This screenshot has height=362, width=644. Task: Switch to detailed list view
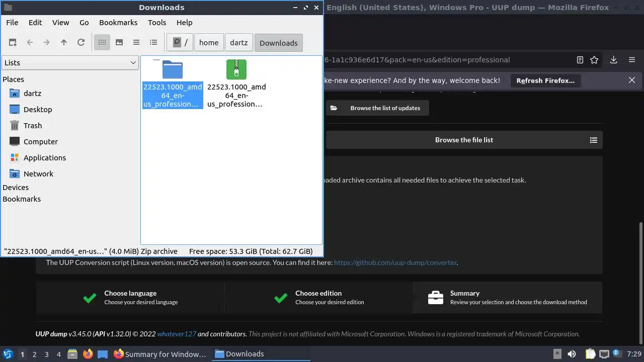153,43
